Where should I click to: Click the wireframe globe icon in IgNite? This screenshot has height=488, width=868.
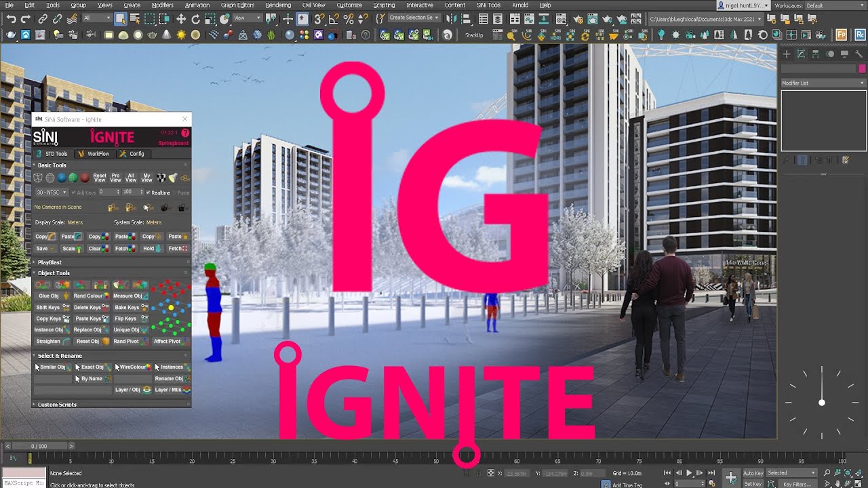tap(50, 178)
